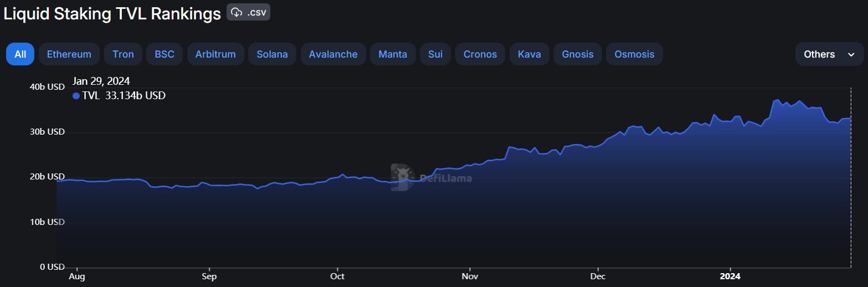Viewport: 868px width, 287px height.
Task: Click the TVL 33.134b USD legend entry
Action: (119, 95)
